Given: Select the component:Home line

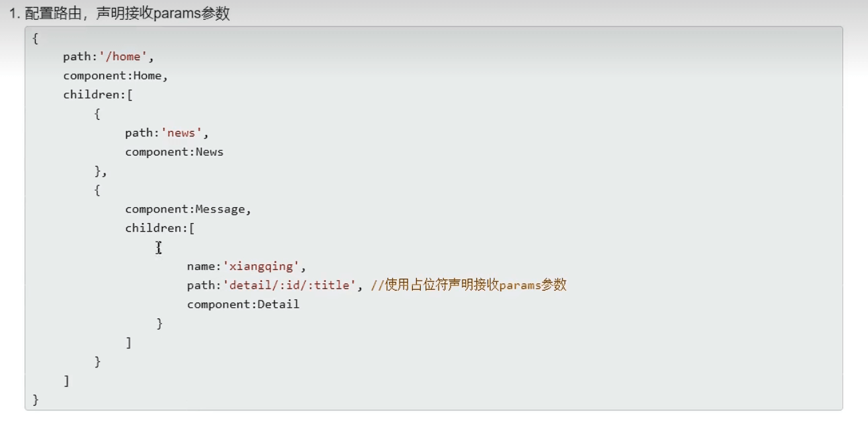Looking at the screenshot, I should click(116, 75).
